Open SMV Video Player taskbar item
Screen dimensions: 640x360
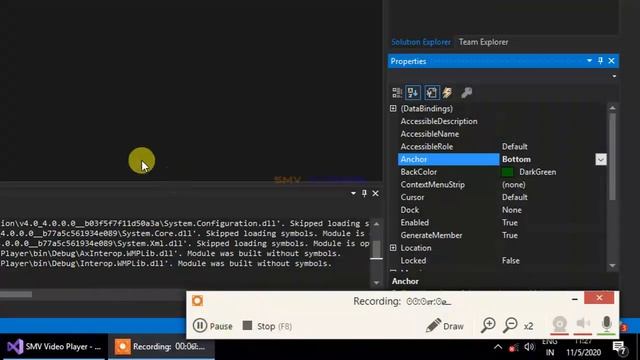point(53,347)
